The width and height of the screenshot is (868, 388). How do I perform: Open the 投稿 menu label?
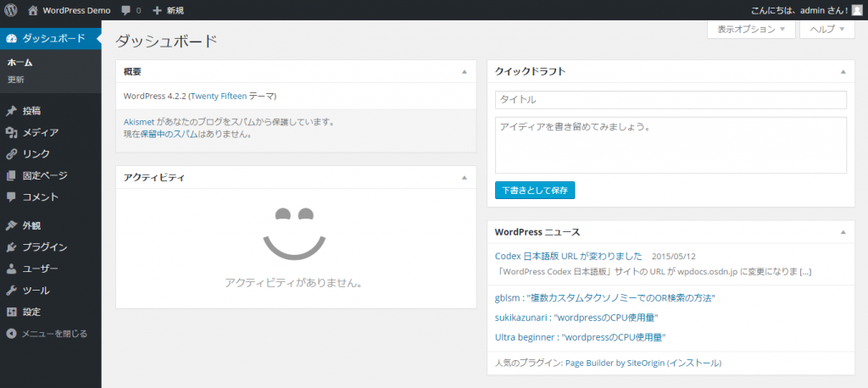tap(31, 111)
